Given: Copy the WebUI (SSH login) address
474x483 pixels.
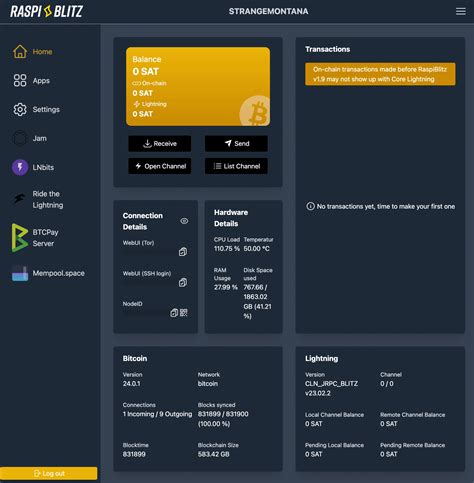Looking at the screenshot, I should point(183,282).
